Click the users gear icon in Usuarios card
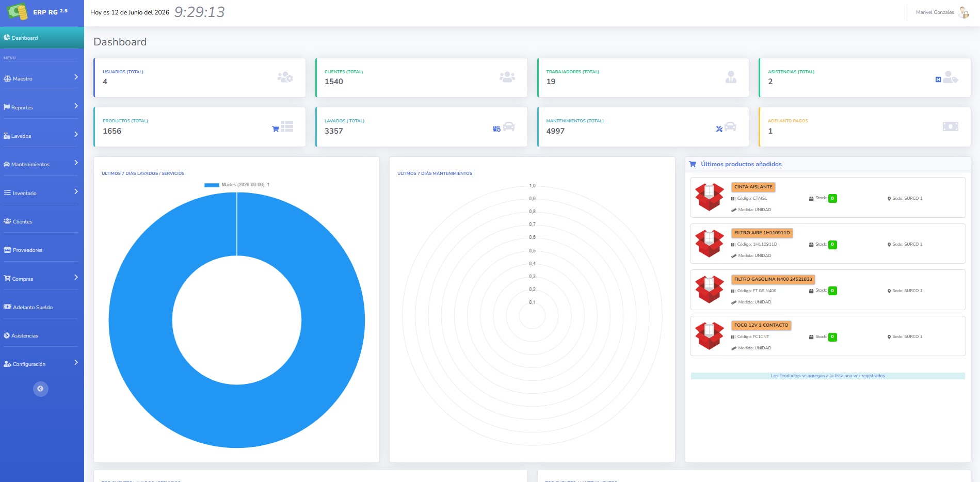 click(285, 77)
